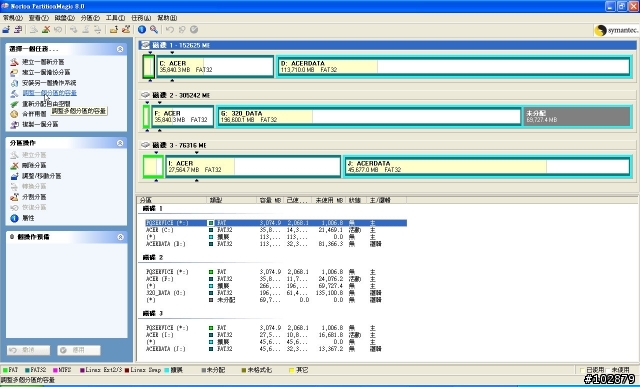
Task: Click the green redistribute free space task icon
Action: pyautogui.click(x=14, y=104)
